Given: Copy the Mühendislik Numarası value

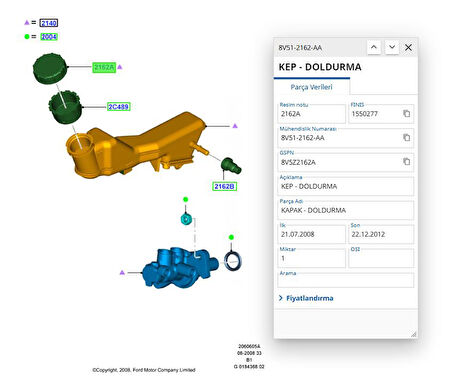Looking at the screenshot, I should click(406, 138).
